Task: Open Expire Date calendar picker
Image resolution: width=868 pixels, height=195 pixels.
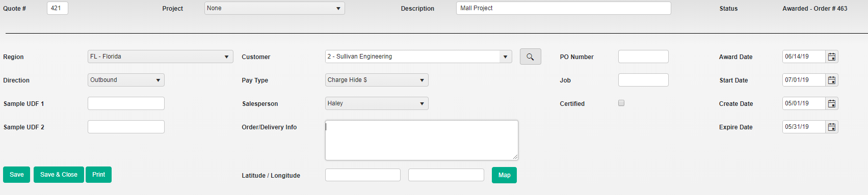Action: point(832,127)
